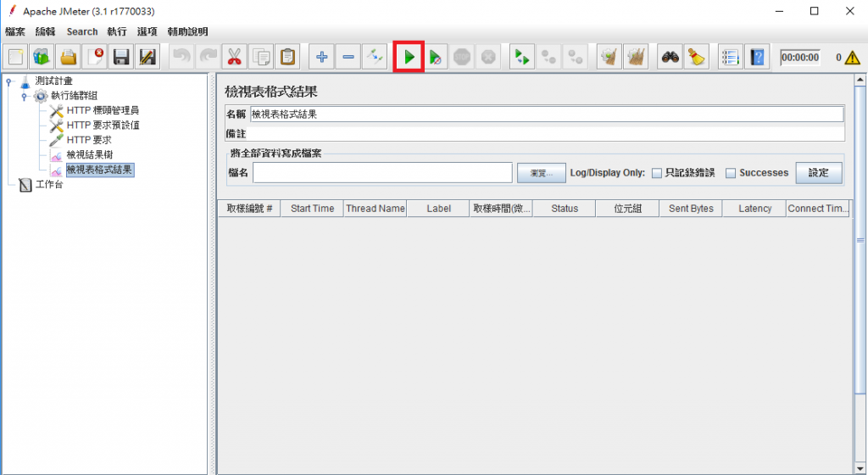This screenshot has width=868, height=475.
Task: Open the Templates toolbar icon
Action: tap(42, 57)
